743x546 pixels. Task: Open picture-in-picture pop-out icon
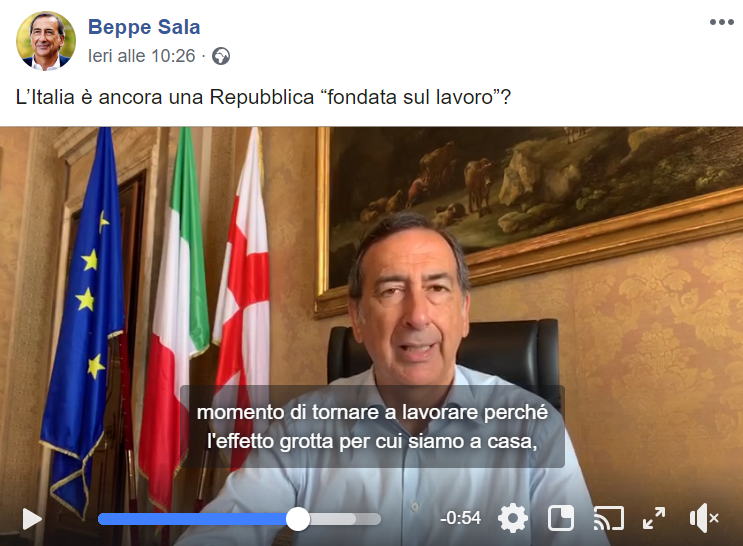pyautogui.click(x=561, y=518)
